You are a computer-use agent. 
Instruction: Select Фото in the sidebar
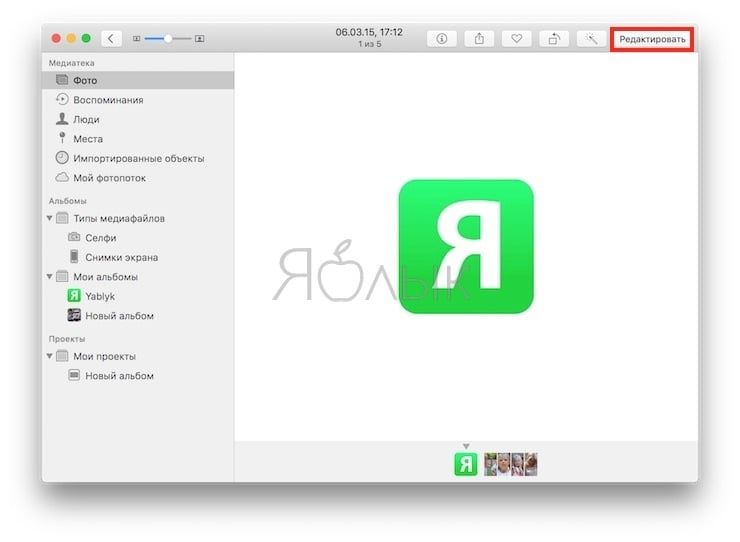(138, 80)
